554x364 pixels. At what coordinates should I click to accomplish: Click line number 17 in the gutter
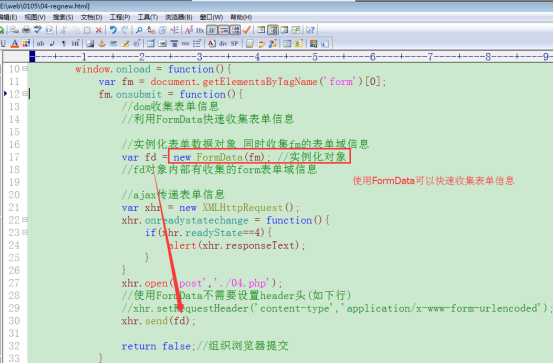[14, 157]
